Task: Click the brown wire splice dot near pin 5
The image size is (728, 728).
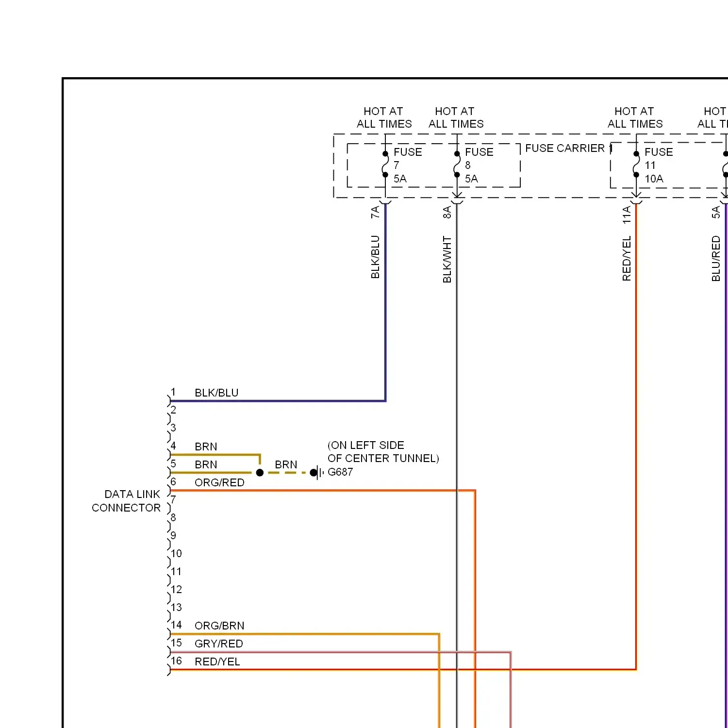Action: 260,472
